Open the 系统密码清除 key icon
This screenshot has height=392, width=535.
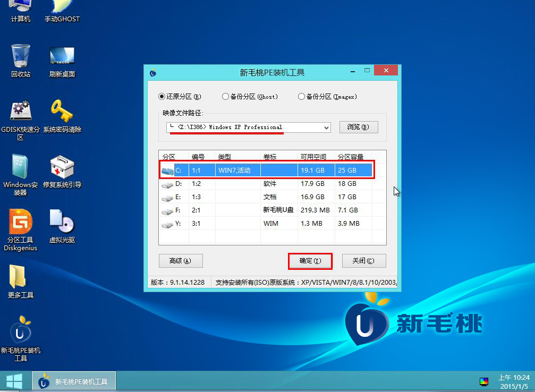point(62,116)
